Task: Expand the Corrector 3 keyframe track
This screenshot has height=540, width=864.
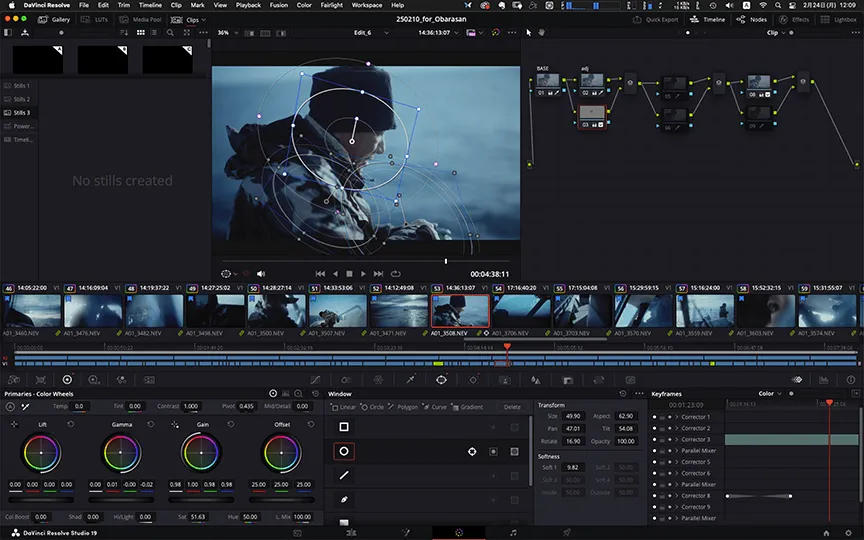Action: point(676,439)
